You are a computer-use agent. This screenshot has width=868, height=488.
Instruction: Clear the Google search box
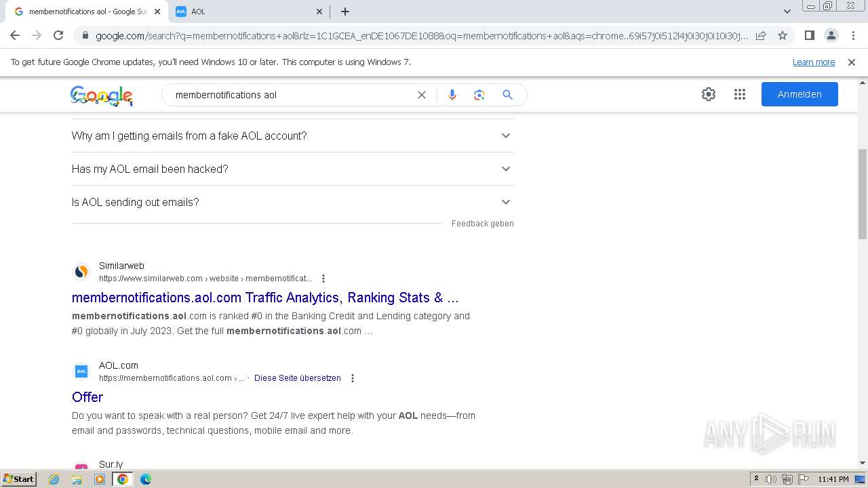[x=422, y=95]
